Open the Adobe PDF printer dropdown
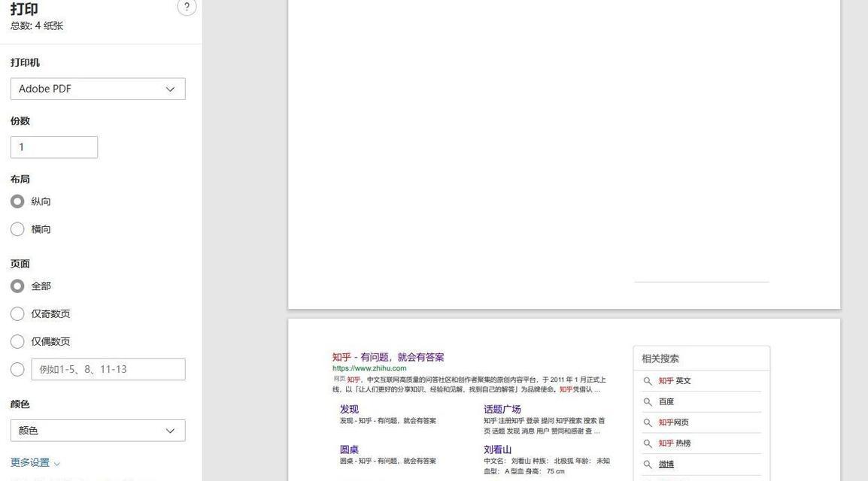Image resolution: width=868 pixels, height=481 pixels. tap(98, 89)
